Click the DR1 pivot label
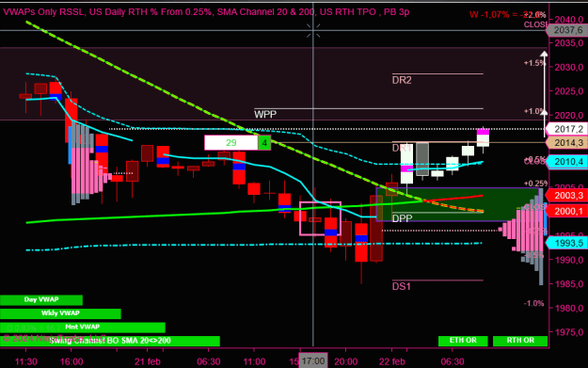This screenshot has height=368, width=588. pyautogui.click(x=402, y=148)
